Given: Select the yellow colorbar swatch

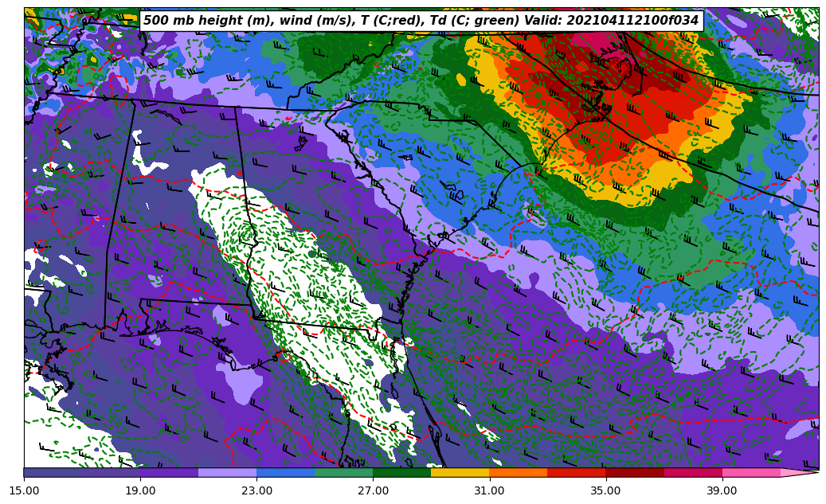Looking at the screenshot, I should point(460,472).
